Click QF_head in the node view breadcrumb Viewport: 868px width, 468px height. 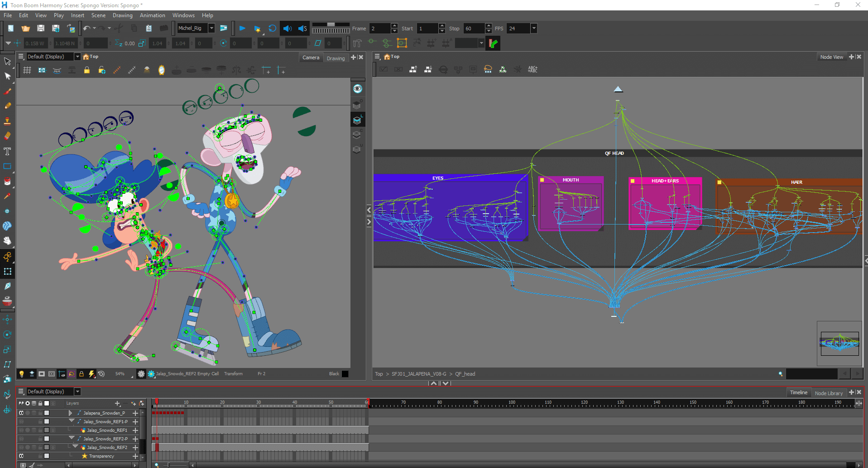465,374
